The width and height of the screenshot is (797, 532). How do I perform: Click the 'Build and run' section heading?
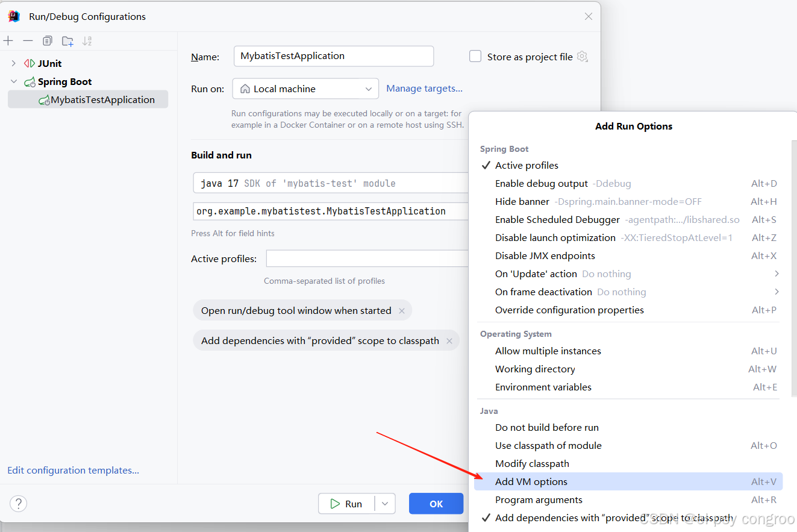tap(221, 155)
